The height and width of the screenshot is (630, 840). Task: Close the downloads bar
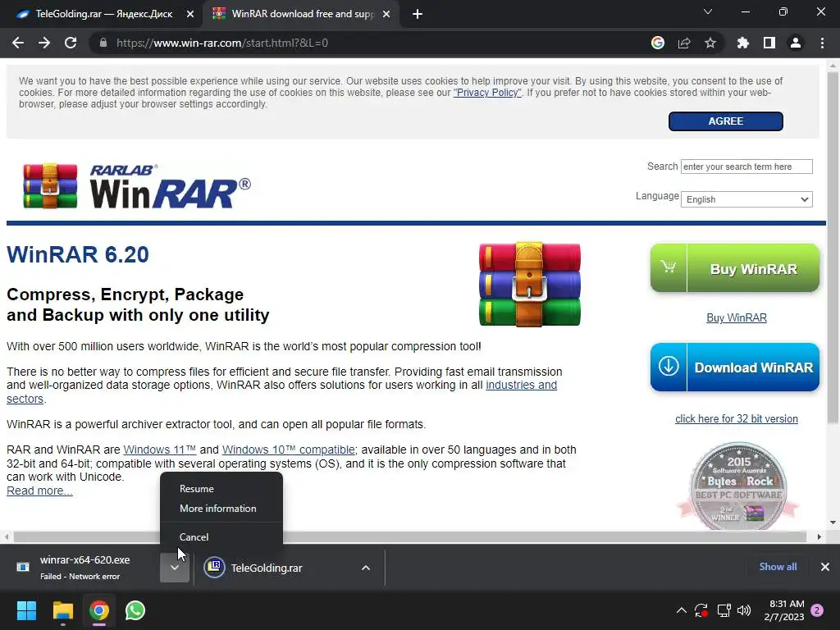point(825,567)
